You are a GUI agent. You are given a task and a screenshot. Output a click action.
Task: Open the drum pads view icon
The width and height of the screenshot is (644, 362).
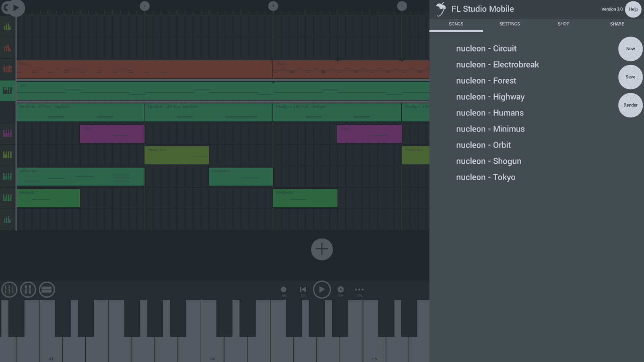[28, 290]
